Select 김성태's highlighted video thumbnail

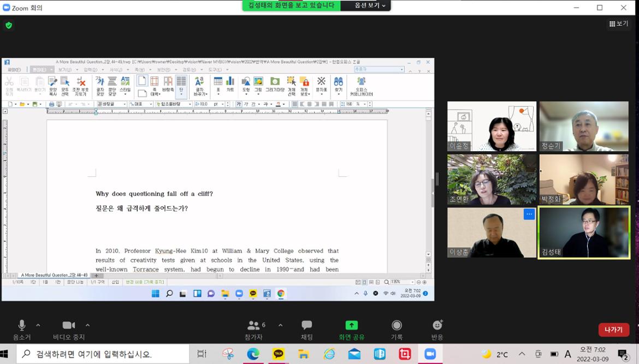click(584, 232)
